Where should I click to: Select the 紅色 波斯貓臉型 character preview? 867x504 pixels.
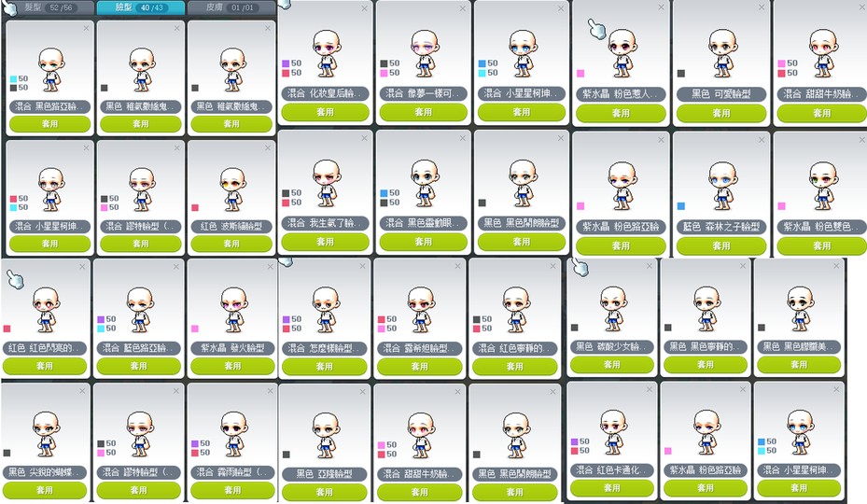[232, 189]
